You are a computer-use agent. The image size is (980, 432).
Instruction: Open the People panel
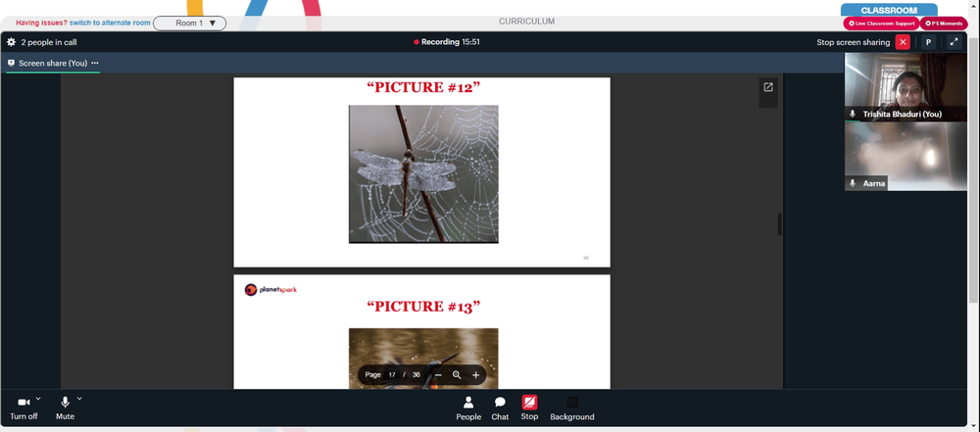[x=468, y=408]
